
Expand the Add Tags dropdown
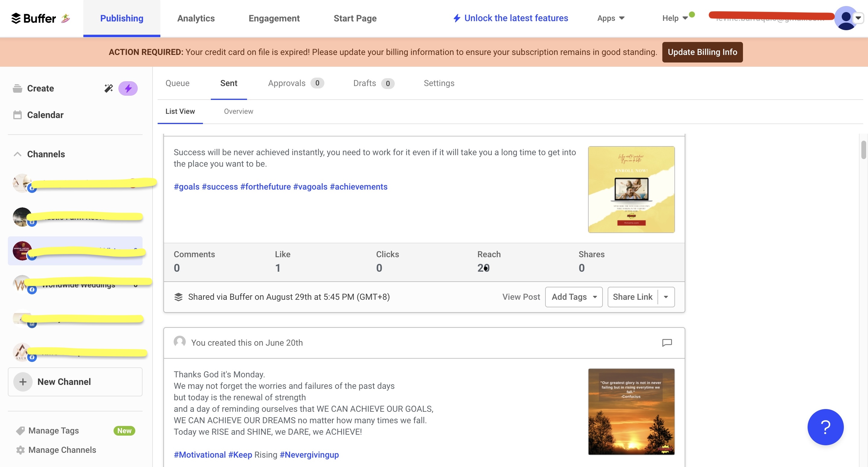pos(574,297)
